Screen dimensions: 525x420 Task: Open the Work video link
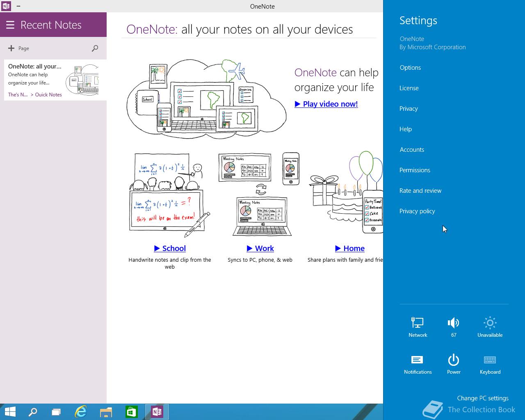(260, 248)
